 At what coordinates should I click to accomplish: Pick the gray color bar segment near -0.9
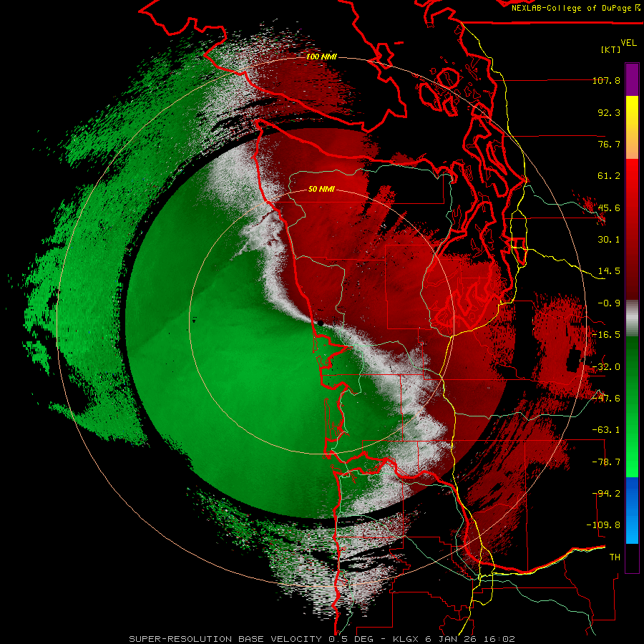(632, 318)
